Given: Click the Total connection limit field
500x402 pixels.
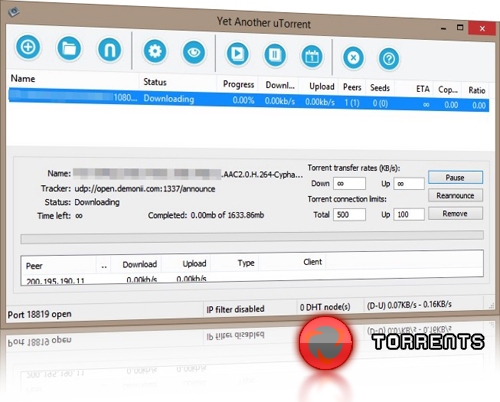Looking at the screenshot, I should 350,215.
